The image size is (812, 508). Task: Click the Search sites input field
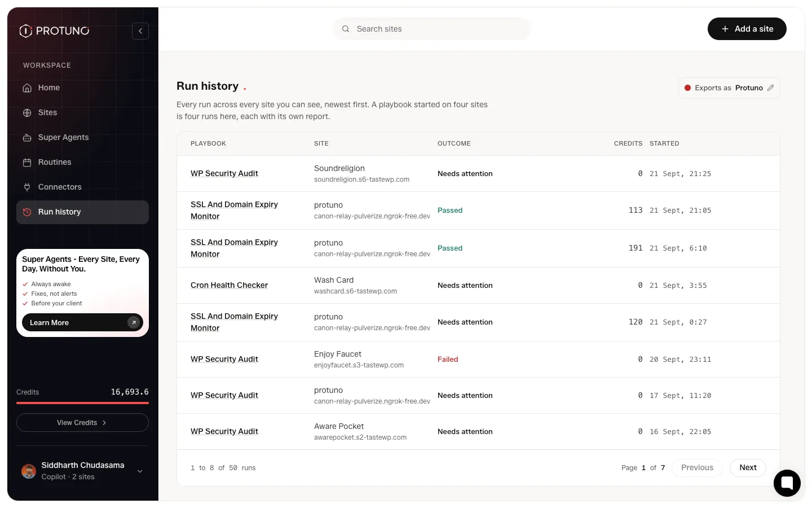[432, 29]
